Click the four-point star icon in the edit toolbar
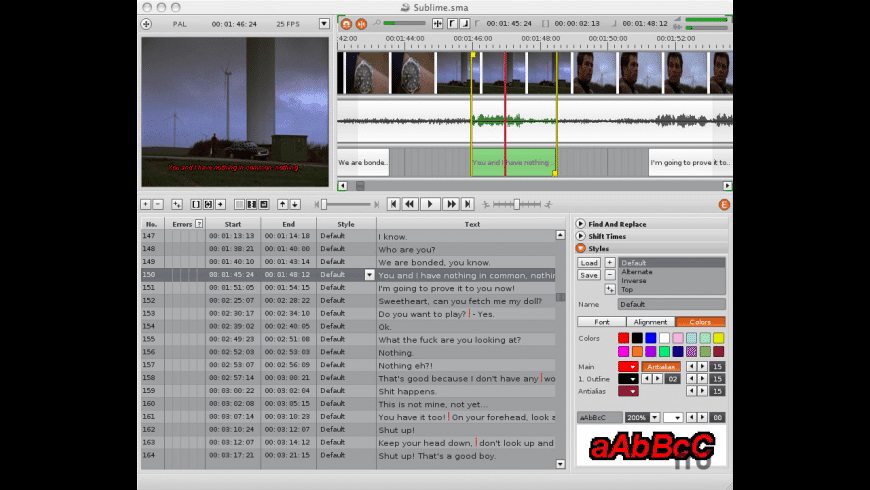This screenshot has width=870, height=490. 220,204
